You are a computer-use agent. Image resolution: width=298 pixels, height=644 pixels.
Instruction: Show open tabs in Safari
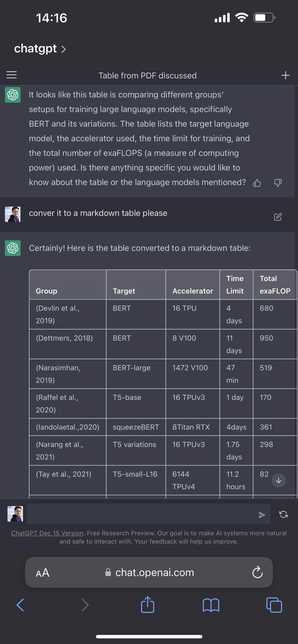coord(274,605)
